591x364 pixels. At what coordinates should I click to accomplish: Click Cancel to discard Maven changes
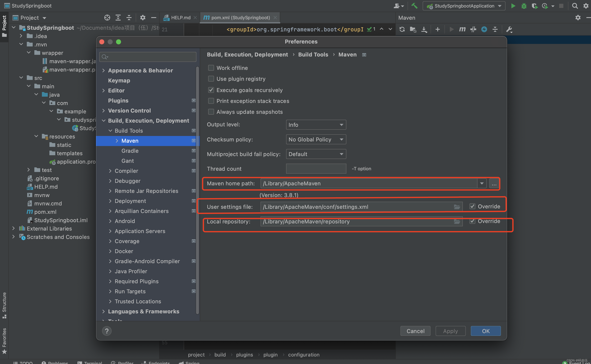(x=415, y=331)
